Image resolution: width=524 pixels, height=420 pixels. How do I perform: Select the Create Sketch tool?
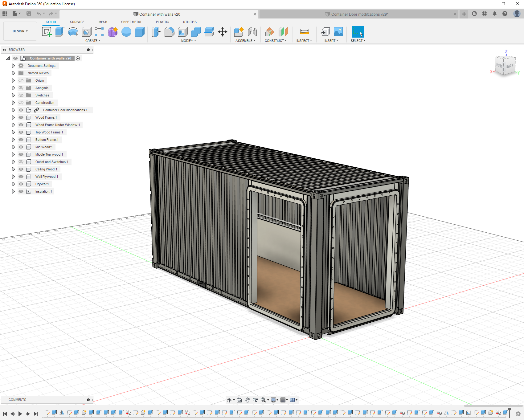(x=47, y=32)
